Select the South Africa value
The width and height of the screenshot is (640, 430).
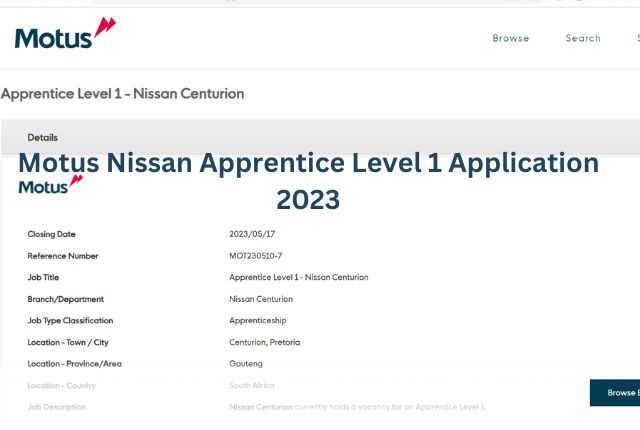(x=252, y=386)
